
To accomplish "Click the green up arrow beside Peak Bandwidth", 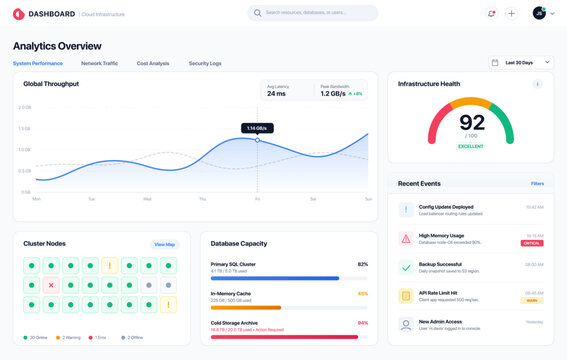I will coord(350,94).
